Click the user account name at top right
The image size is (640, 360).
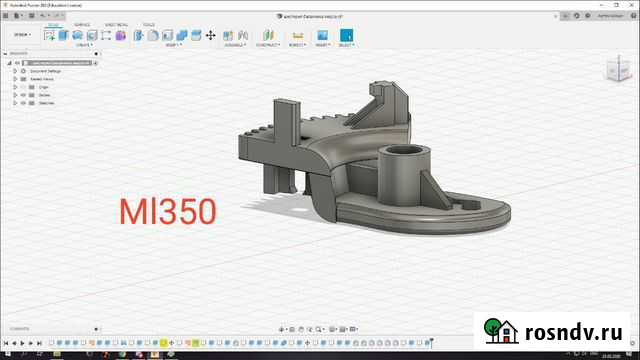click(610, 16)
